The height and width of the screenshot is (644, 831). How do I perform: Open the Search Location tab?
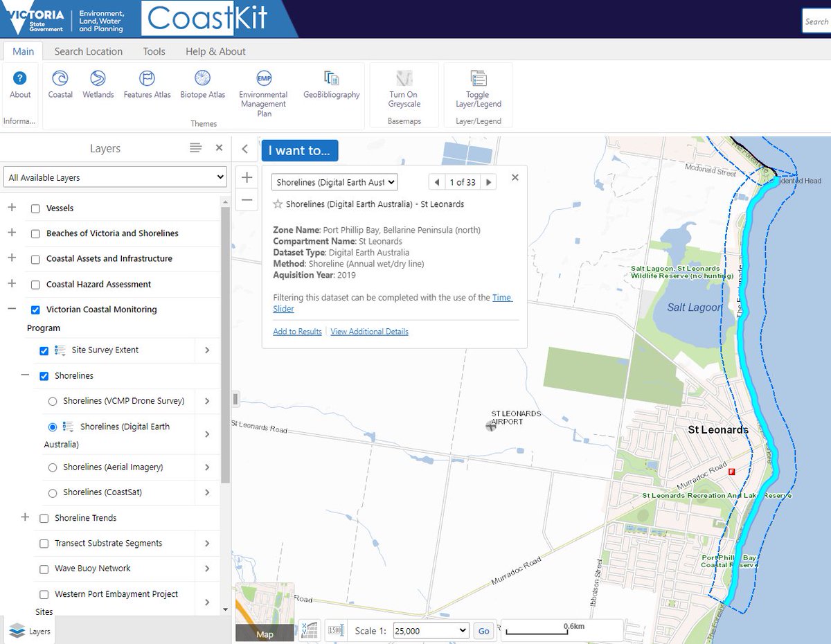tap(89, 51)
